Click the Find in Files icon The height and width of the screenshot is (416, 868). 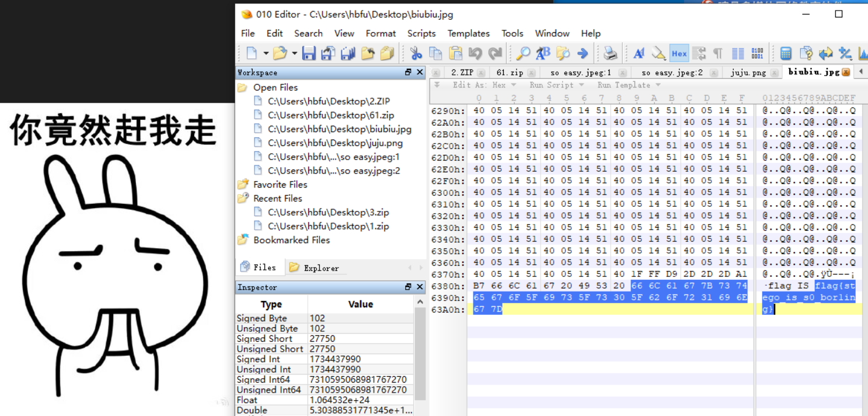click(x=563, y=54)
